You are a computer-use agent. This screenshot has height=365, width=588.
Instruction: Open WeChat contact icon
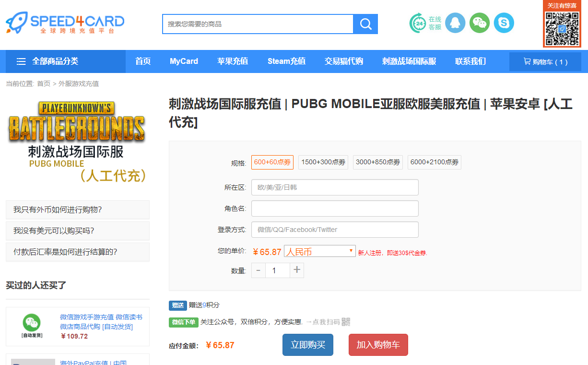(x=480, y=23)
